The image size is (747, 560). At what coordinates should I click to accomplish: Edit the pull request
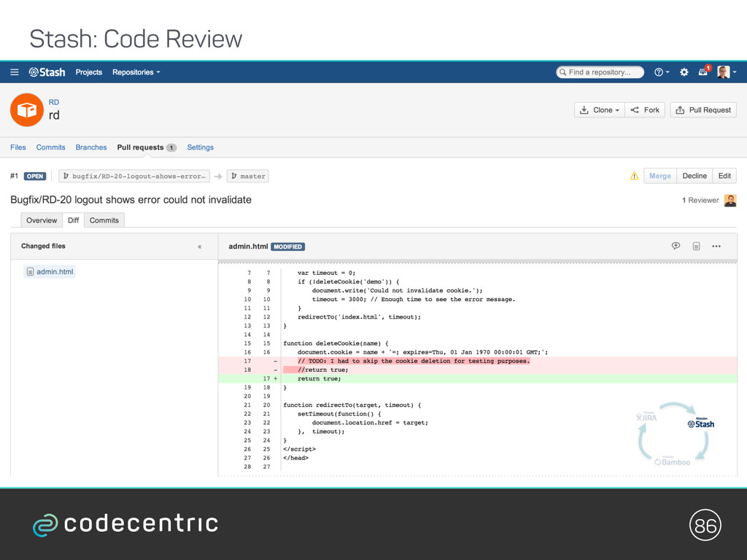pos(724,176)
